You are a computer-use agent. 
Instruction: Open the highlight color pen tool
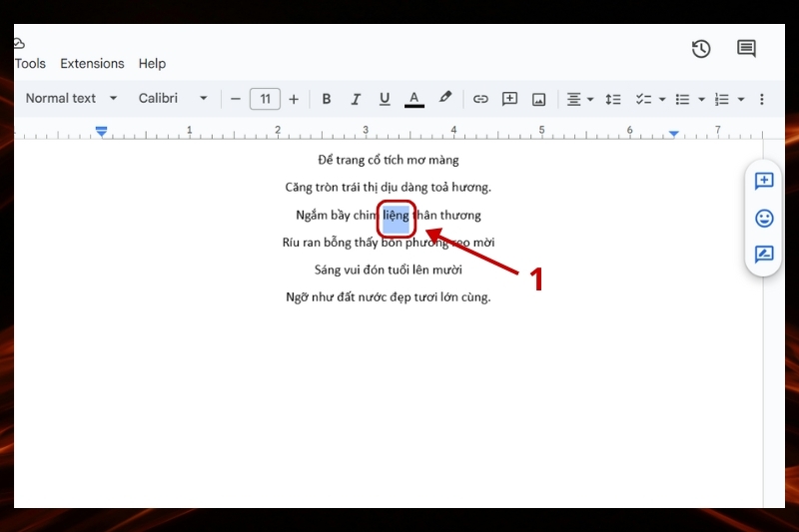click(444, 97)
